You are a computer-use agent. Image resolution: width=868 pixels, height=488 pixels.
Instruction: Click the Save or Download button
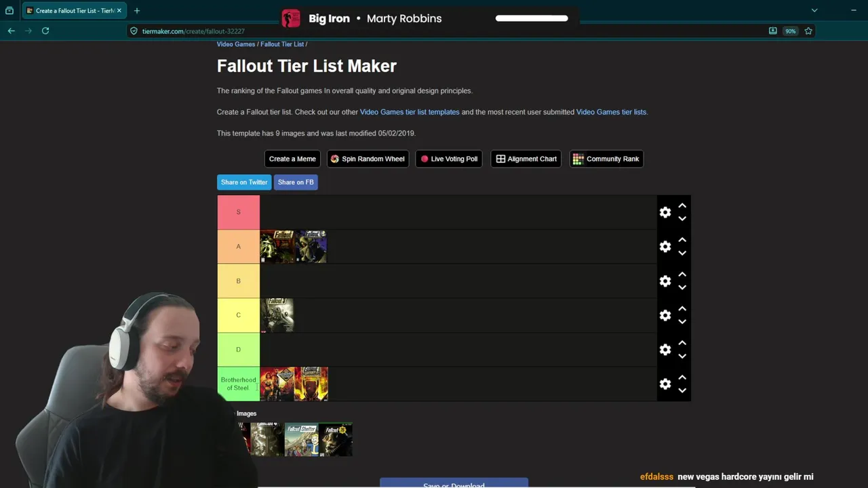tap(454, 484)
